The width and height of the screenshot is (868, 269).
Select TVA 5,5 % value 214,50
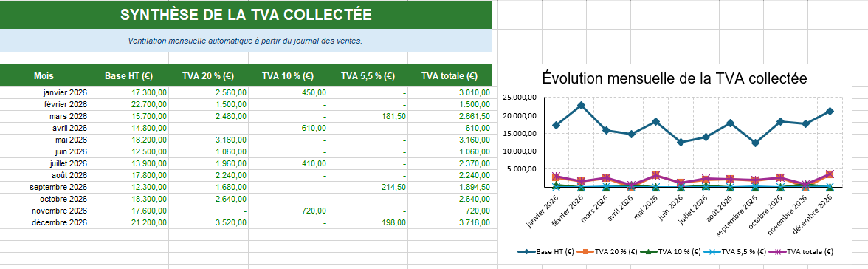(x=368, y=187)
